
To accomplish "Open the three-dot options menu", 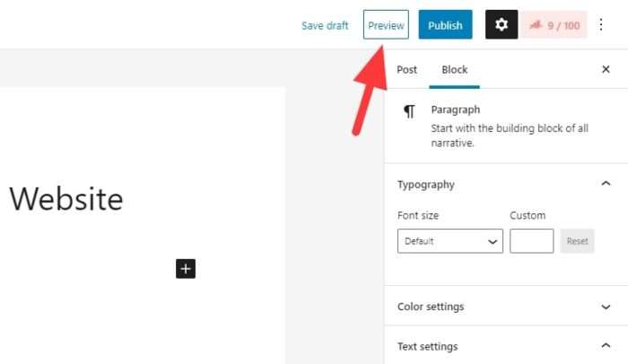I will coord(601,25).
